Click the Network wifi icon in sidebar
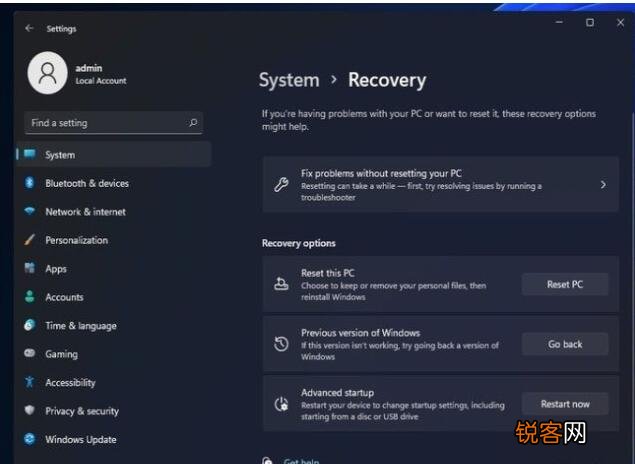This screenshot has width=635, height=464. coord(30,211)
